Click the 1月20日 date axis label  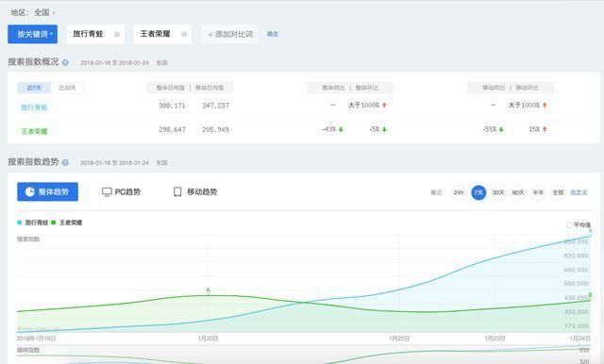click(208, 339)
